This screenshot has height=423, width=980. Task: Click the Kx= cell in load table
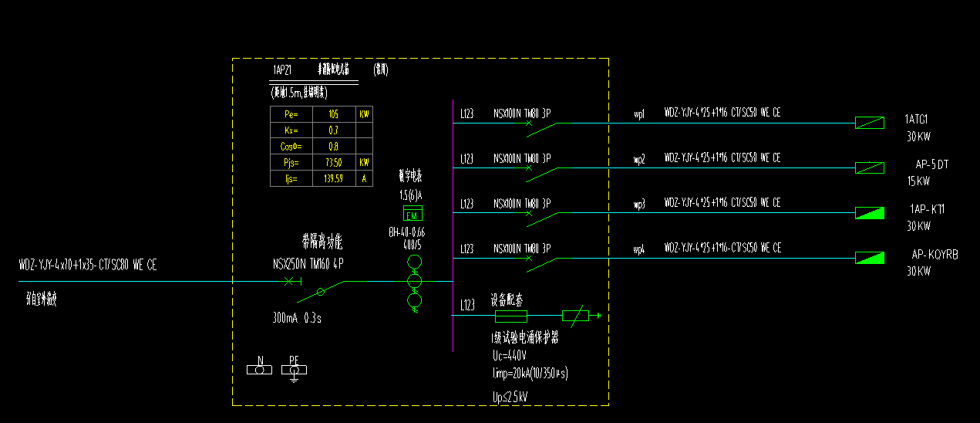[291, 130]
